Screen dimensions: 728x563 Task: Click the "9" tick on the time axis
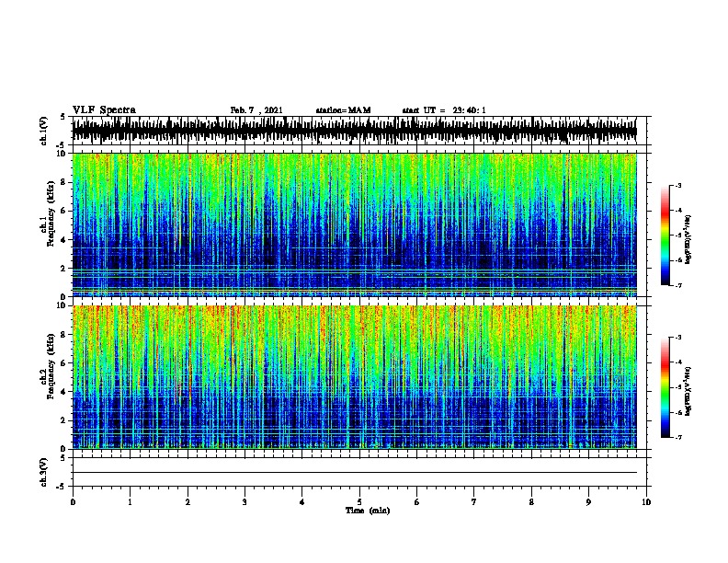588,501
